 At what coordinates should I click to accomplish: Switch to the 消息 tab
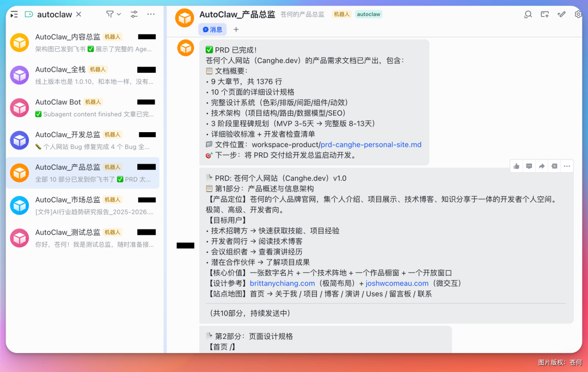212,29
